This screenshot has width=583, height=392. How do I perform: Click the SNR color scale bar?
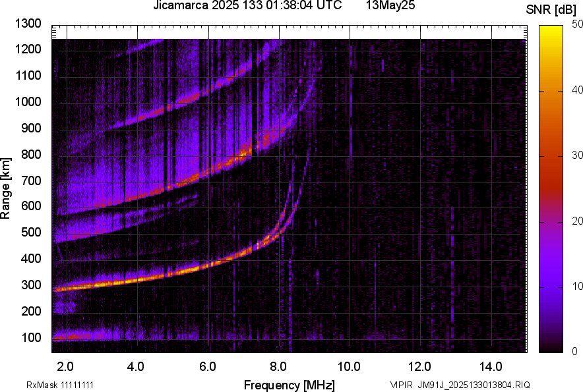(x=551, y=189)
